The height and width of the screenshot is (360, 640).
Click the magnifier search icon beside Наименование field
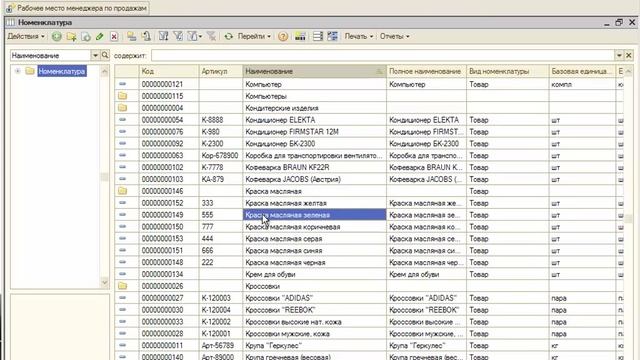[105, 55]
